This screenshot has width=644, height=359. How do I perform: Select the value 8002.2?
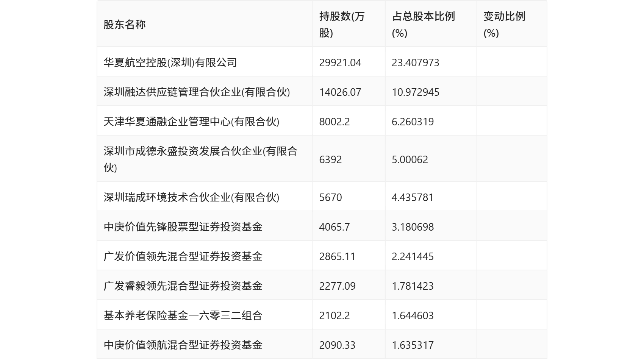coord(335,122)
